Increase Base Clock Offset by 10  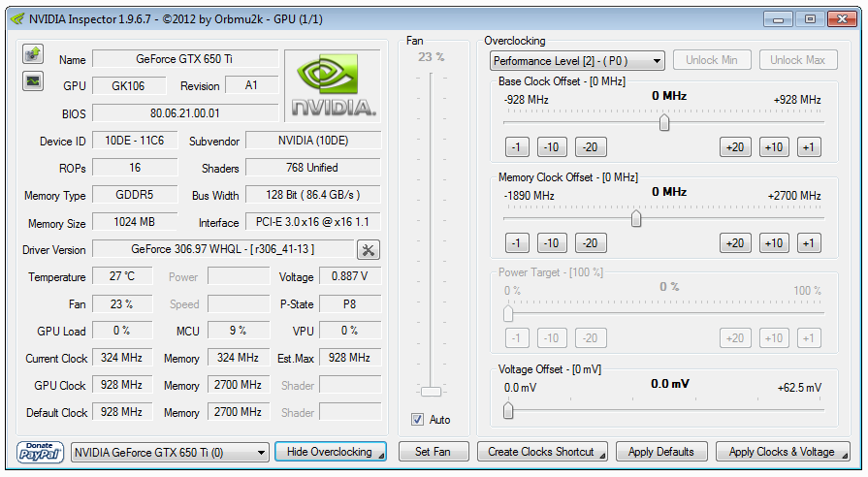pos(774,147)
